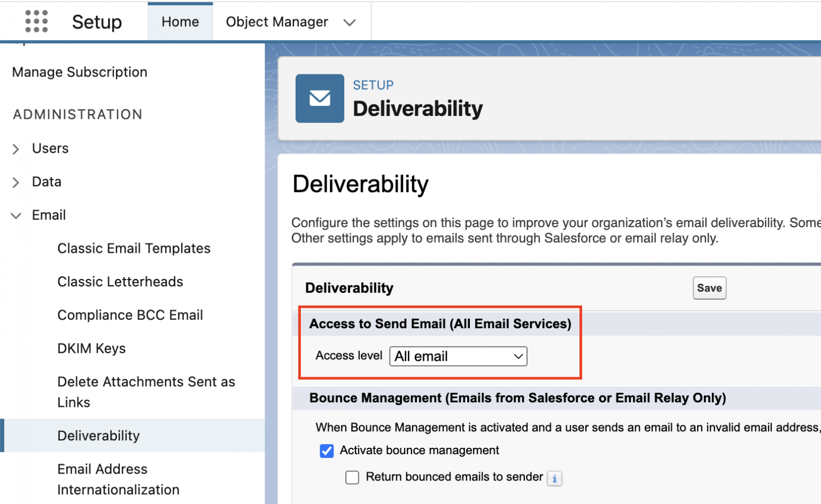821x504 pixels.
Task: Switch to the Home tab
Action: click(180, 21)
